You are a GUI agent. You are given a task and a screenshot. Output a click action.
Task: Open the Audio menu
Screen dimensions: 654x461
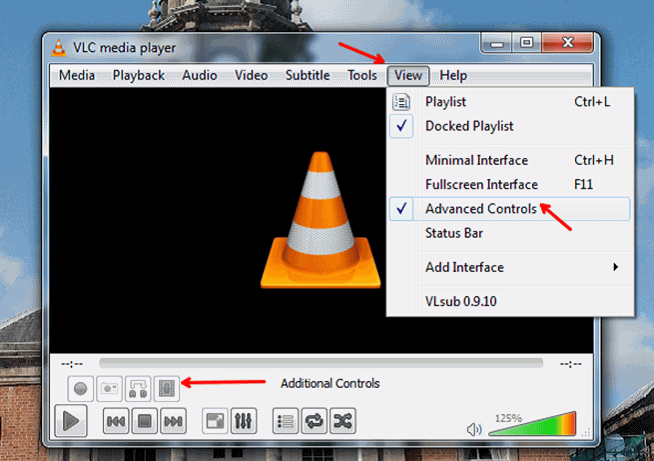(199, 76)
